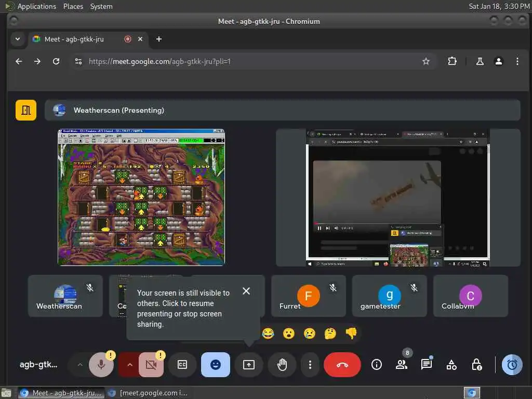Open meeting details info icon
This screenshot has width=532, height=399.
376,365
